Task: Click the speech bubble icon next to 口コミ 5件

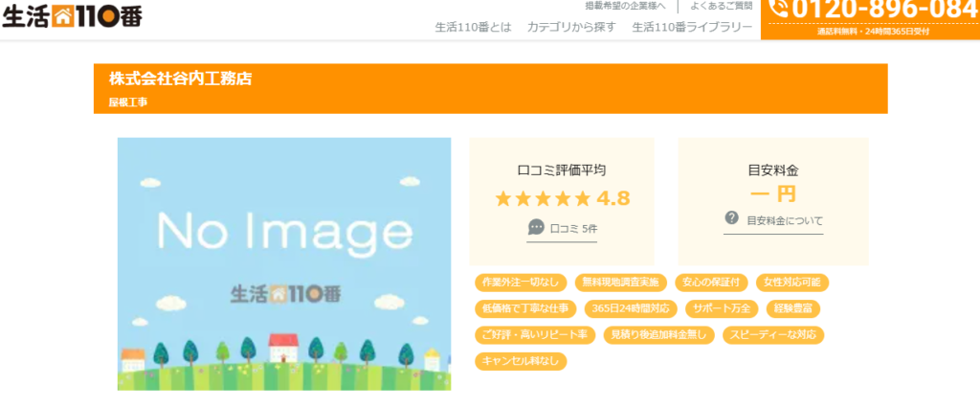Action: pos(536,228)
